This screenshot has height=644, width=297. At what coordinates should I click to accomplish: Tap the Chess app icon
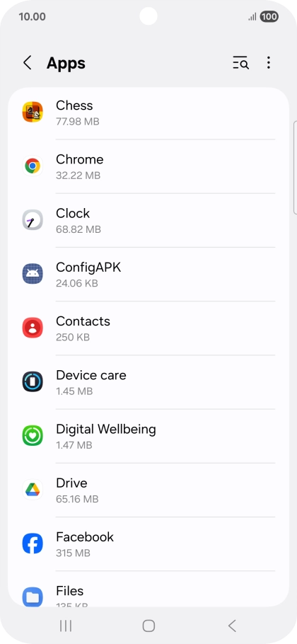[x=33, y=112]
